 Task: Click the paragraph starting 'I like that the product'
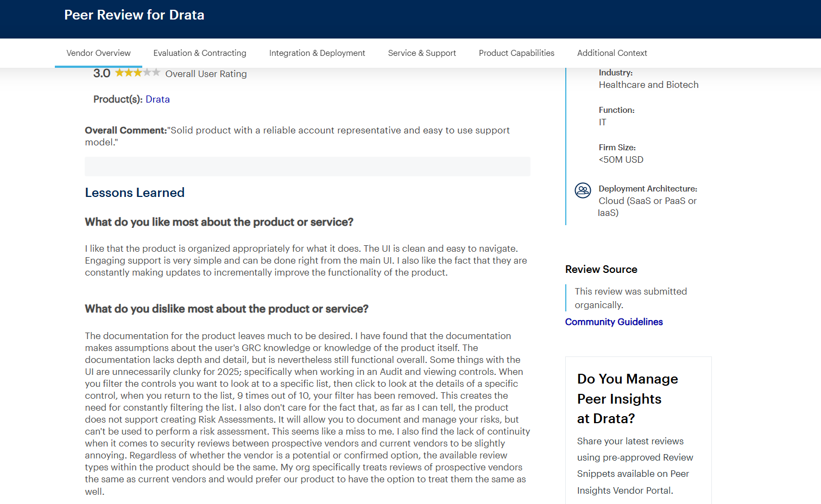point(306,260)
